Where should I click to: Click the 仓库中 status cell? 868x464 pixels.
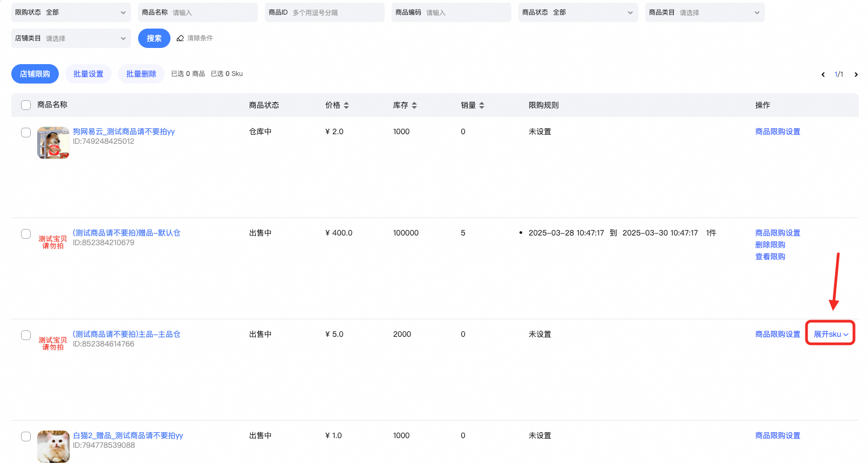point(261,131)
